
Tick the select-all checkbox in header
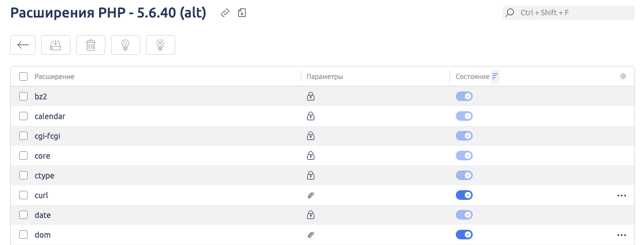coord(24,76)
